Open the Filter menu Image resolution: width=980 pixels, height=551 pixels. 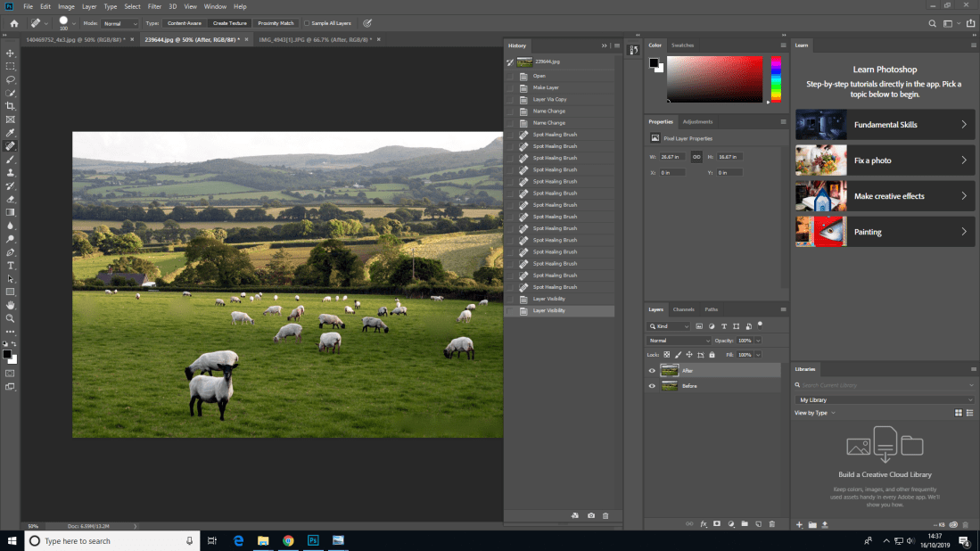click(154, 6)
